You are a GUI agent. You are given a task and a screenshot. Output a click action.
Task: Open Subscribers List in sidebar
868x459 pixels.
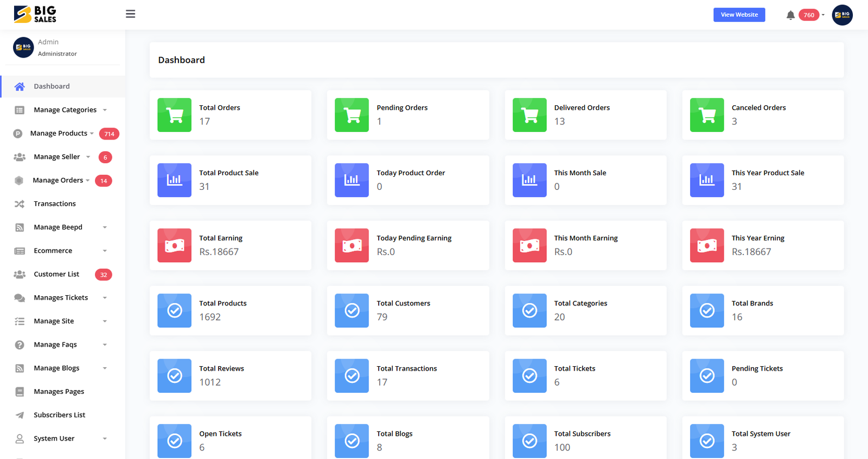pyautogui.click(x=59, y=415)
